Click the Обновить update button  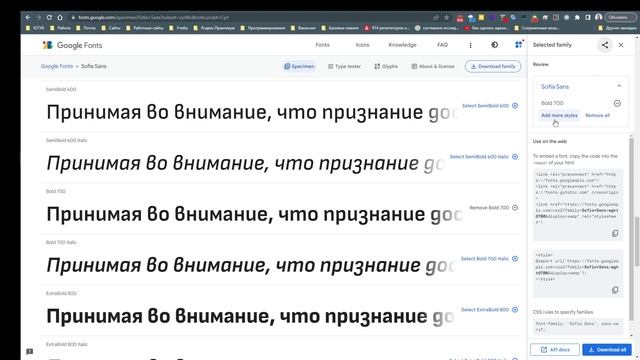tap(620, 18)
